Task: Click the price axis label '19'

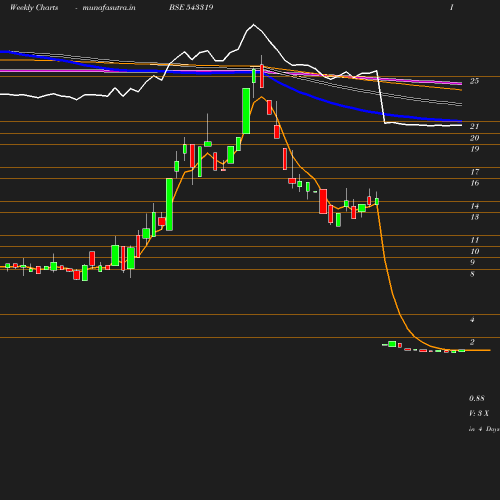Action: (x=474, y=149)
